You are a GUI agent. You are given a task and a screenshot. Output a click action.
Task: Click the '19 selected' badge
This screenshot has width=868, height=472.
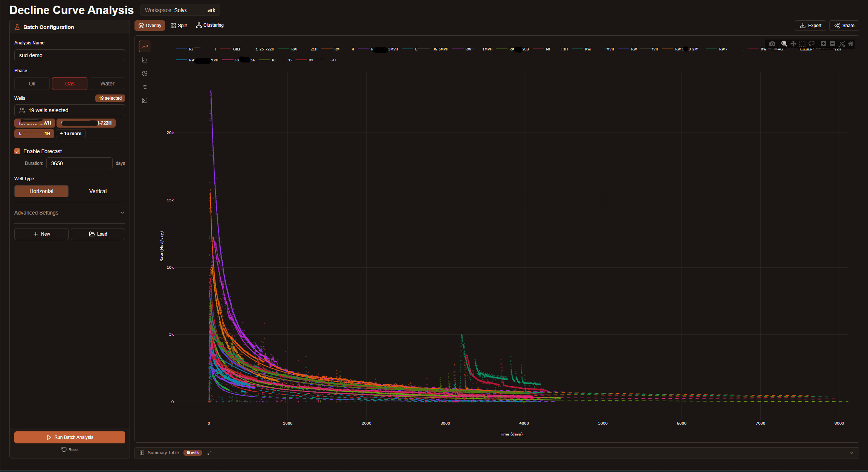[x=110, y=98]
